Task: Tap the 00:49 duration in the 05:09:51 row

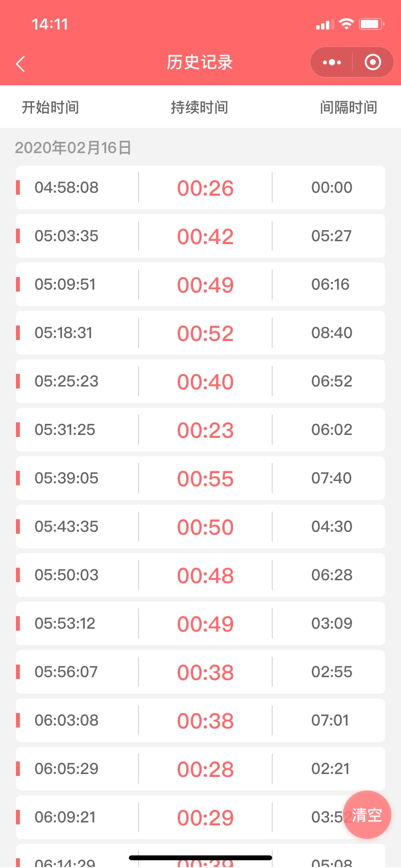Action: pyautogui.click(x=205, y=285)
